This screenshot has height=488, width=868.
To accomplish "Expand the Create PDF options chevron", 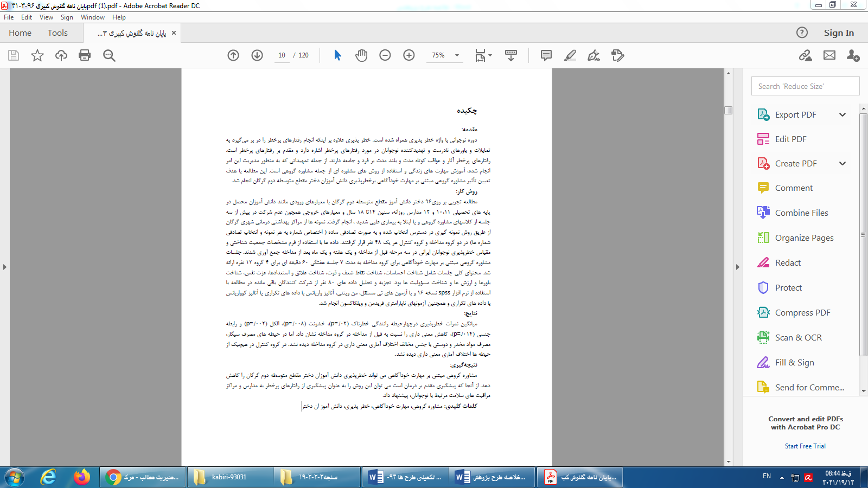I will point(843,163).
